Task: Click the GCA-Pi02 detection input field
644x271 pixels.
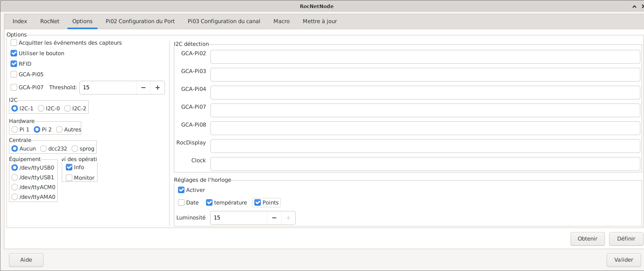Action: click(425, 57)
